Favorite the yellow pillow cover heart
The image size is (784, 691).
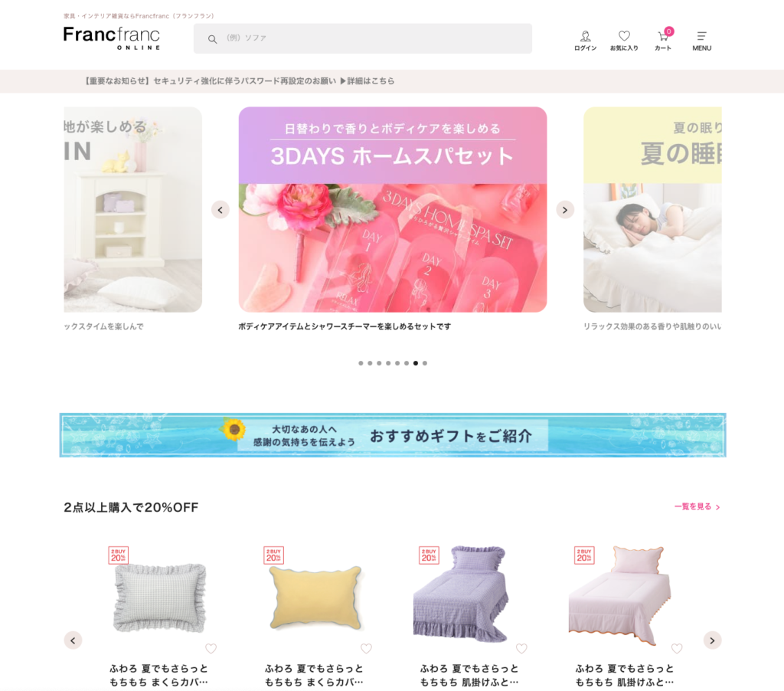tap(366, 648)
